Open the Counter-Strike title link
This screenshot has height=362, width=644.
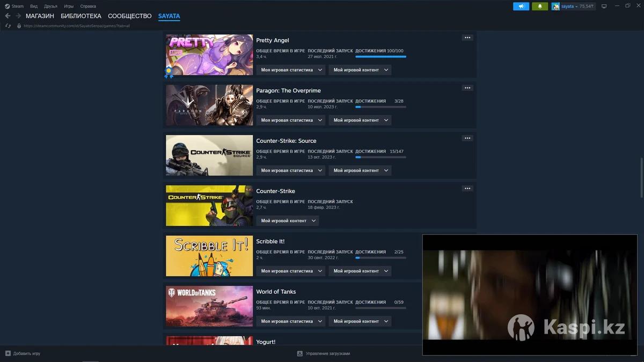pyautogui.click(x=276, y=191)
